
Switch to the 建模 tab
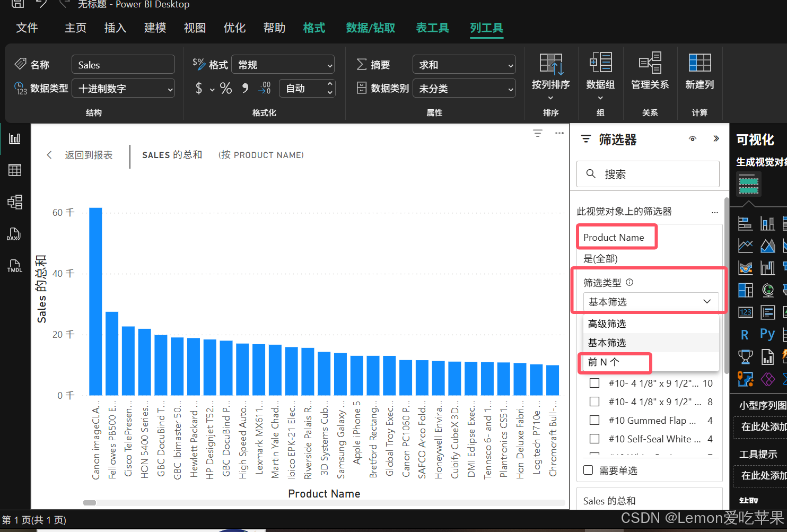(x=155, y=28)
